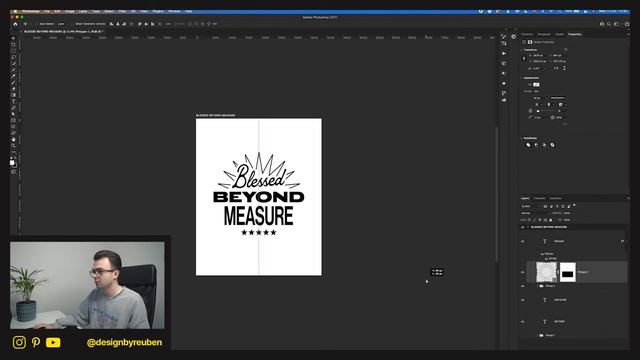This screenshot has height=360, width=640.
Task: Open the Layer menu
Action: [83, 11]
